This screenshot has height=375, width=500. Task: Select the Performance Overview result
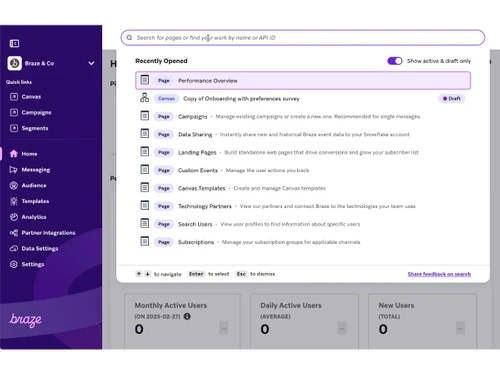click(x=303, y=80)
